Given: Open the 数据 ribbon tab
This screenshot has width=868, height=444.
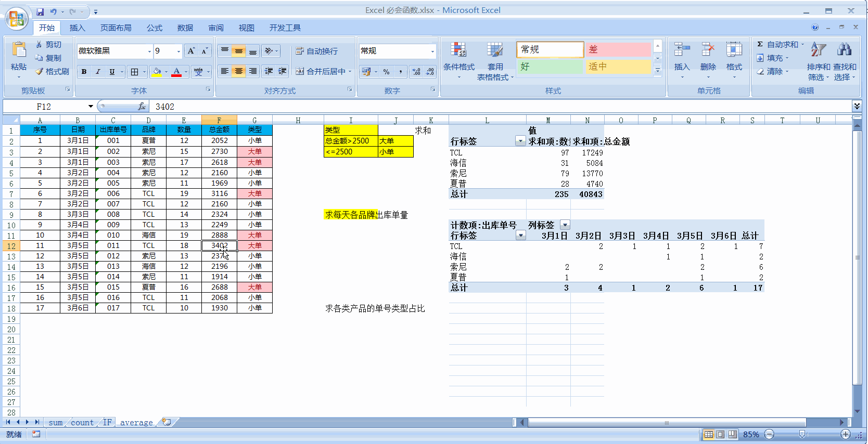Looking at the screenshot, I should 185,28.
